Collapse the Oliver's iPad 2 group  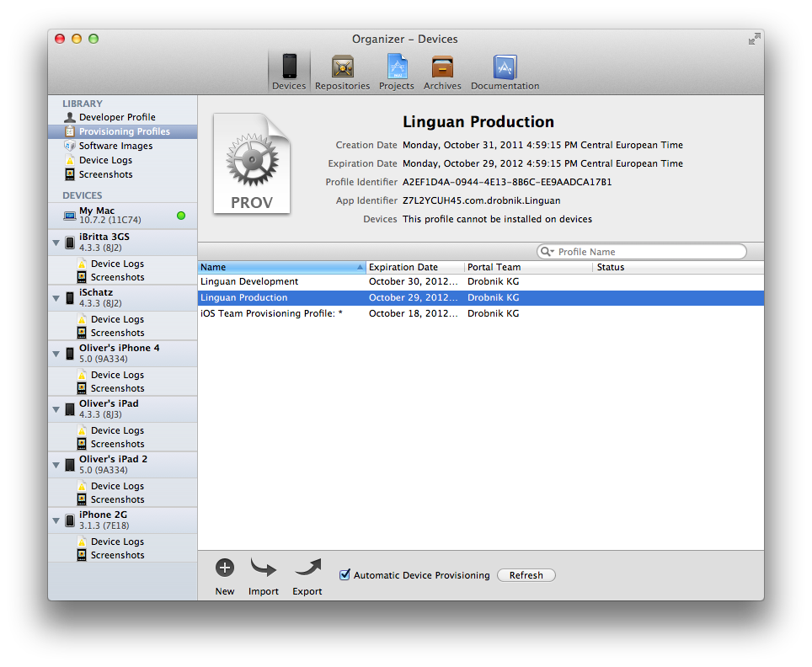coord(56,465)
